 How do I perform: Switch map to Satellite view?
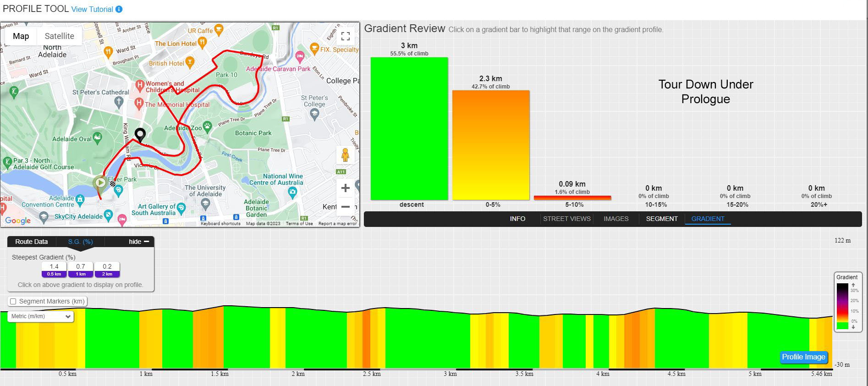[59, 36]
